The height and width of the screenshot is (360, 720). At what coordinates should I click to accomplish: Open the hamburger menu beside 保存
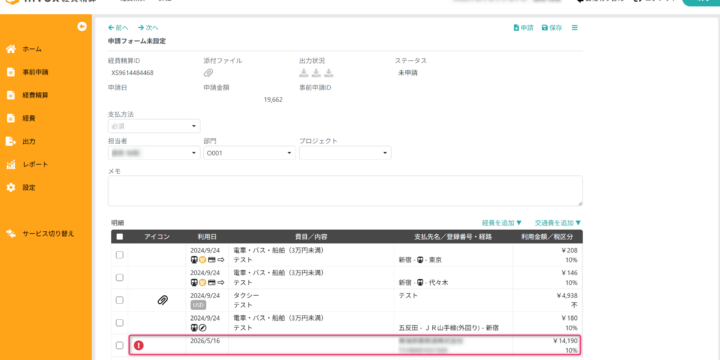pos(574,28)
